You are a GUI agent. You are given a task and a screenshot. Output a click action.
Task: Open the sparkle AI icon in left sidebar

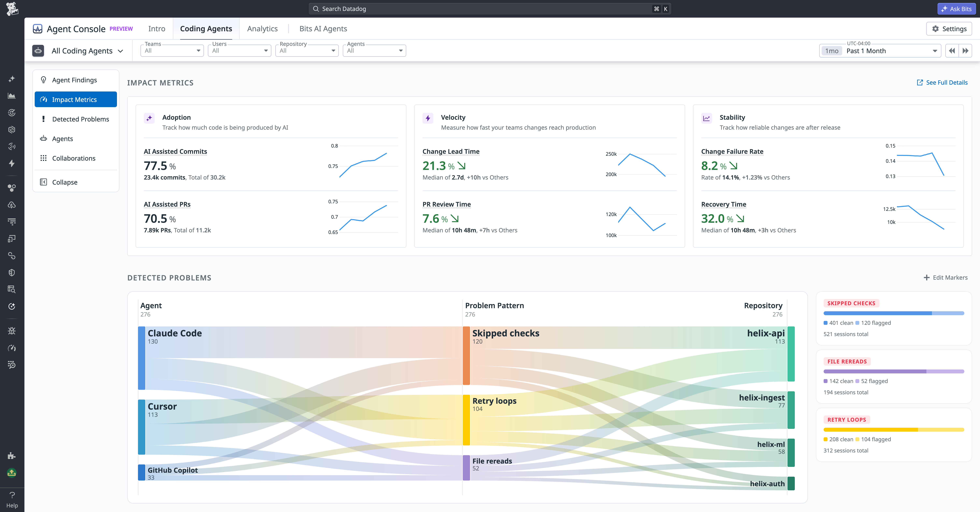pos(12,79)
